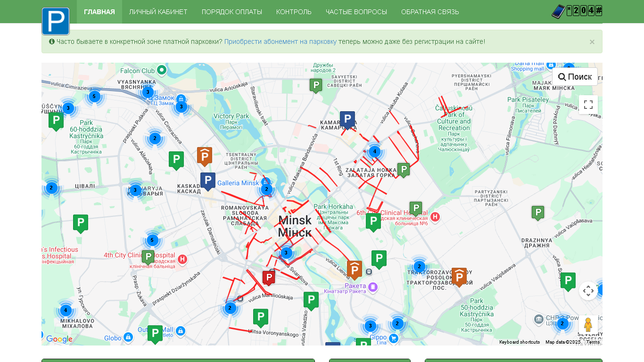Click cluster of 5 near vulica Cimirazieva

pos(94,97)
